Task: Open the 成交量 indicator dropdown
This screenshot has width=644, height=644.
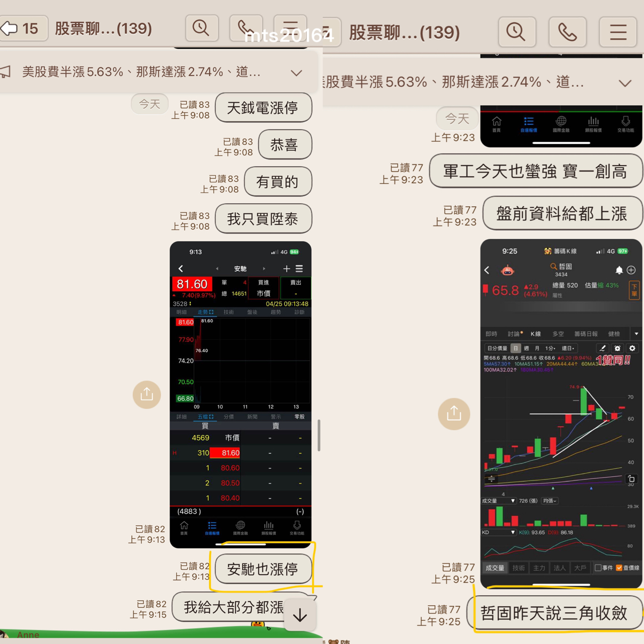Action: 499,501
